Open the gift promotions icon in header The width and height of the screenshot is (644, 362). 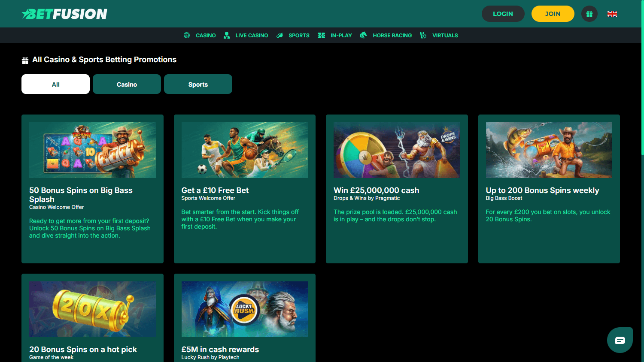[x=589, y=14]
